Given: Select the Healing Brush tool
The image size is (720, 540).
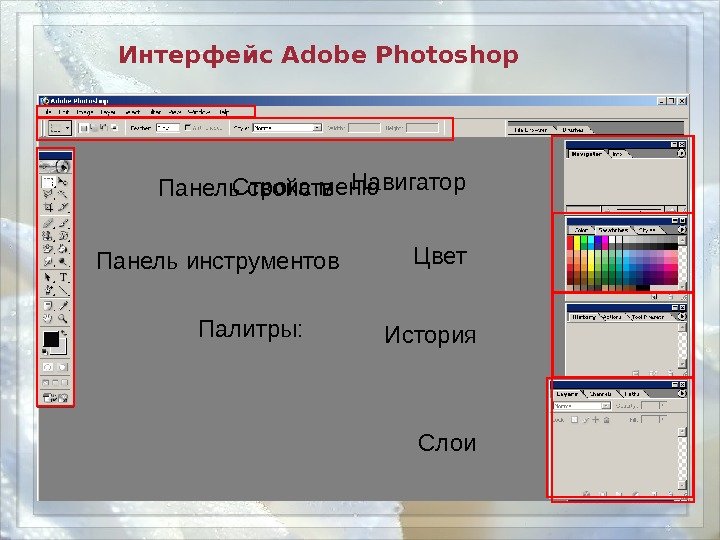Looking at the screenshot, I should tap(48, 224).
